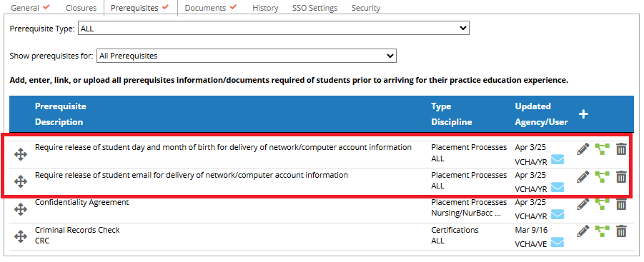Screen dimensions: 644x262
Task: Switch to the Closures tab
Action: pos(81,8)
